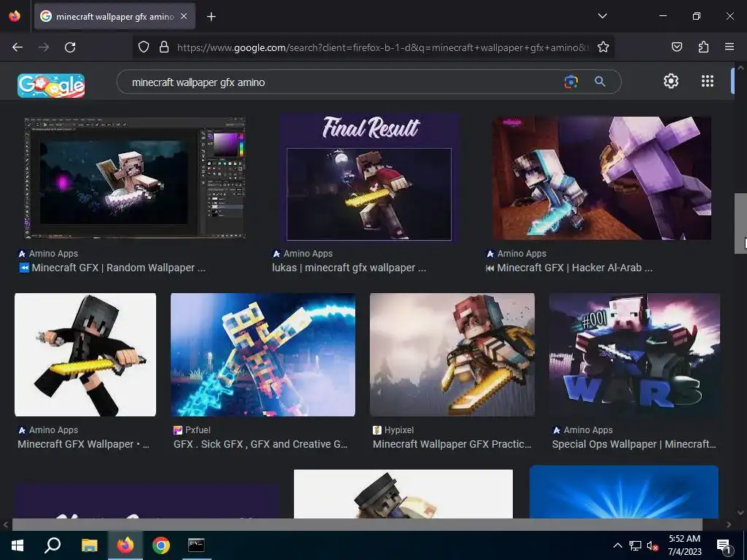Viewport: 747px width, 560px height.
Task: Open 'Minecraft GFX Wallpaper' result link
Action: (x=83, y=444)
